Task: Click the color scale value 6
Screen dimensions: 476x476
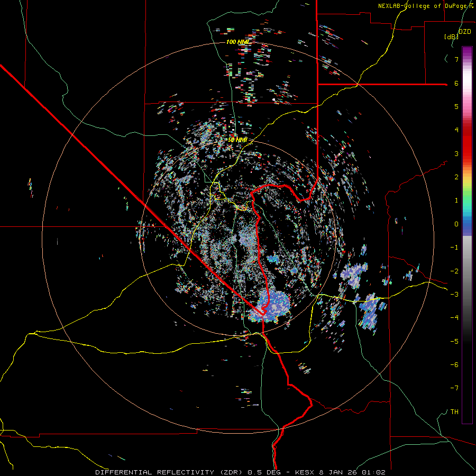Action: click(x=456, y=83)
